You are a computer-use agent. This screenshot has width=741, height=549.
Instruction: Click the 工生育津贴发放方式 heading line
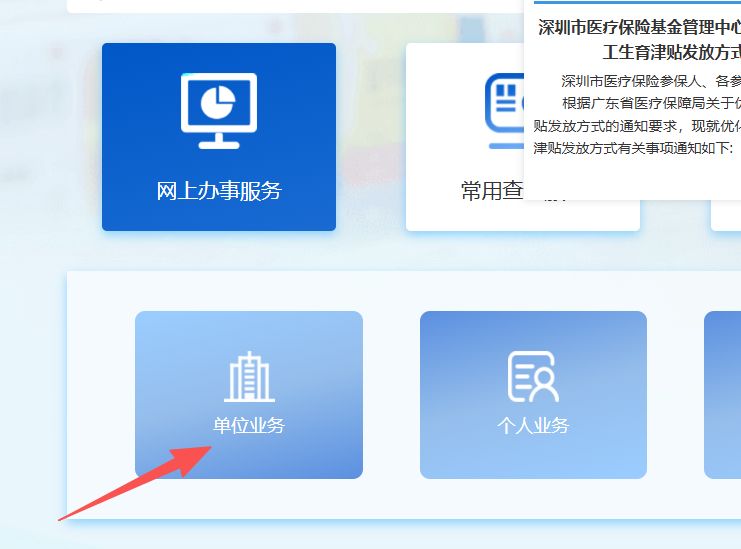point(672,52)
